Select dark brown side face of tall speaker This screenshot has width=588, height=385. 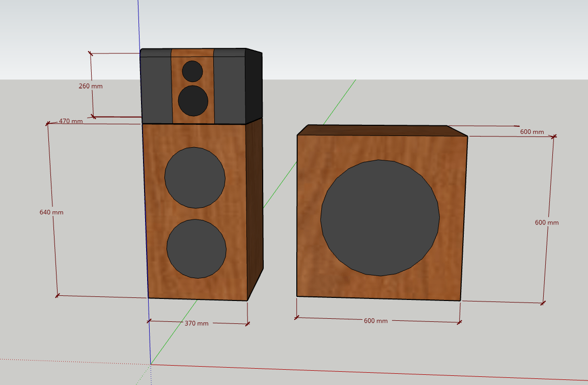click(x=255, y=208)
